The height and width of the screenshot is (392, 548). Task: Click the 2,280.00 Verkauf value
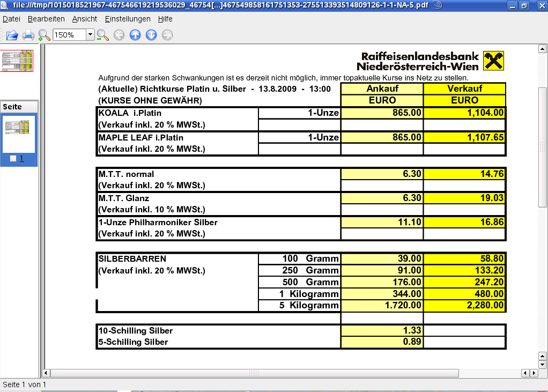tap(485, 305)
